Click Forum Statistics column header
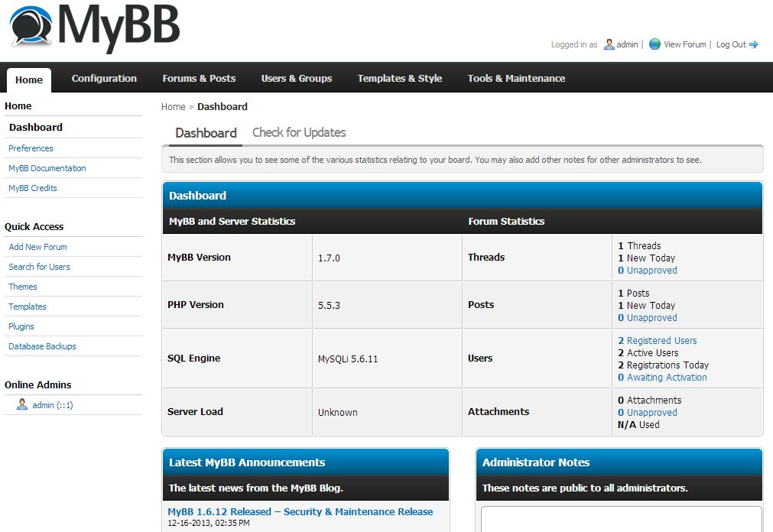 pos(506,222)
